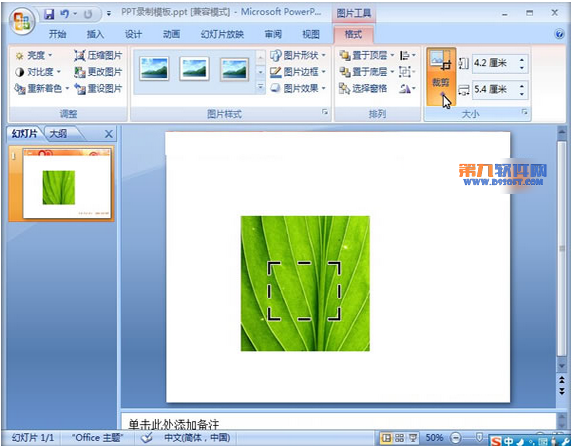
Task: Switch to the 大纲 outline tab
Action: point(58,134)
